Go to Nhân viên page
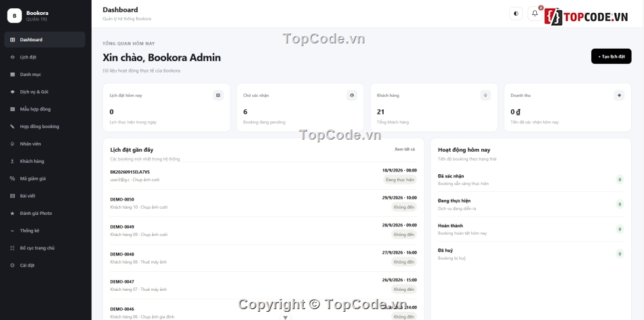The image size is (644, 320). pos(45,144)
